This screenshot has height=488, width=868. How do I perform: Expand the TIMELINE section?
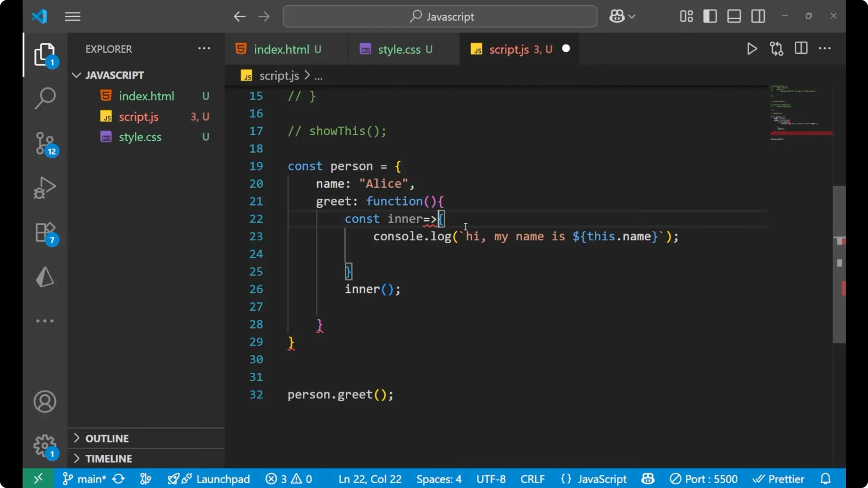(x=108, y=459)
